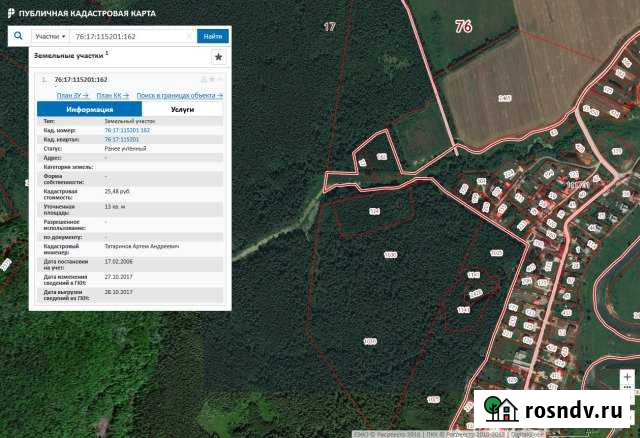Click the Кад. номер value link
The image size is (640, 438).
click(127, 130)
